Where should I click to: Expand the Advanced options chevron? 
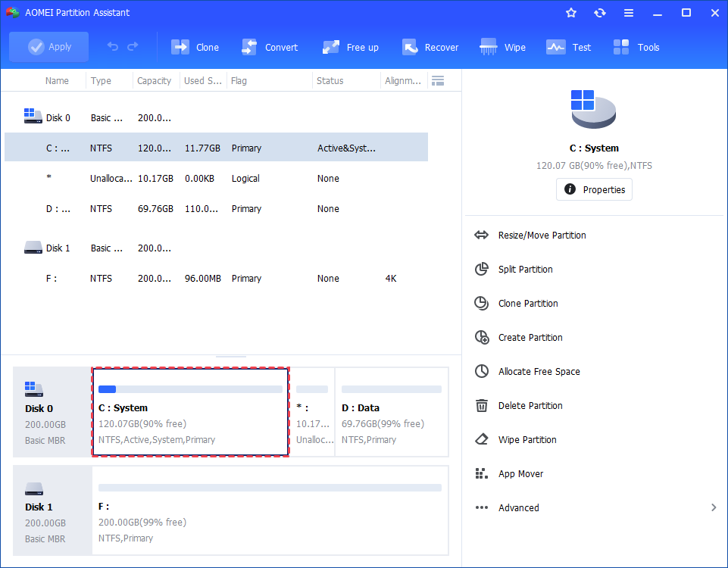714,507
